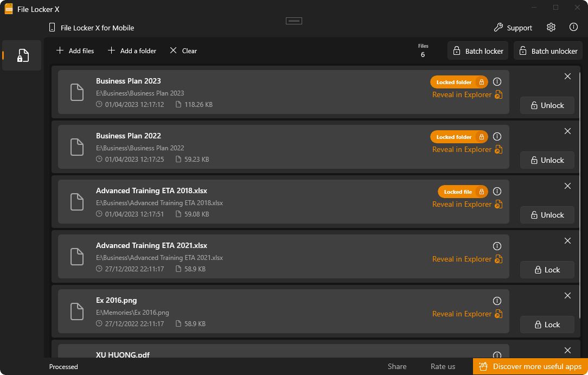The width and height of the screenshot is (588, 375).
Task: Open the file locker sidebar tab icon
Action: 22,55
